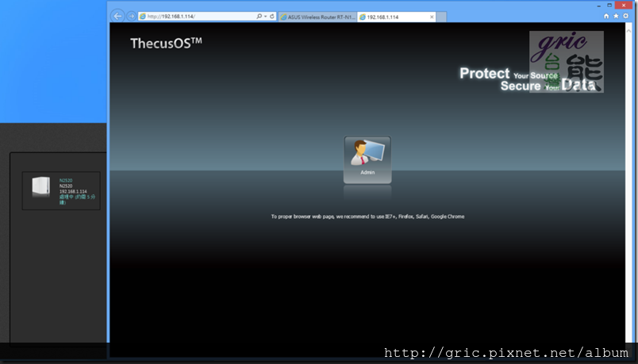Click the N2520 green device name
Screen dimensions: 638x364
[x=66, y=181]
